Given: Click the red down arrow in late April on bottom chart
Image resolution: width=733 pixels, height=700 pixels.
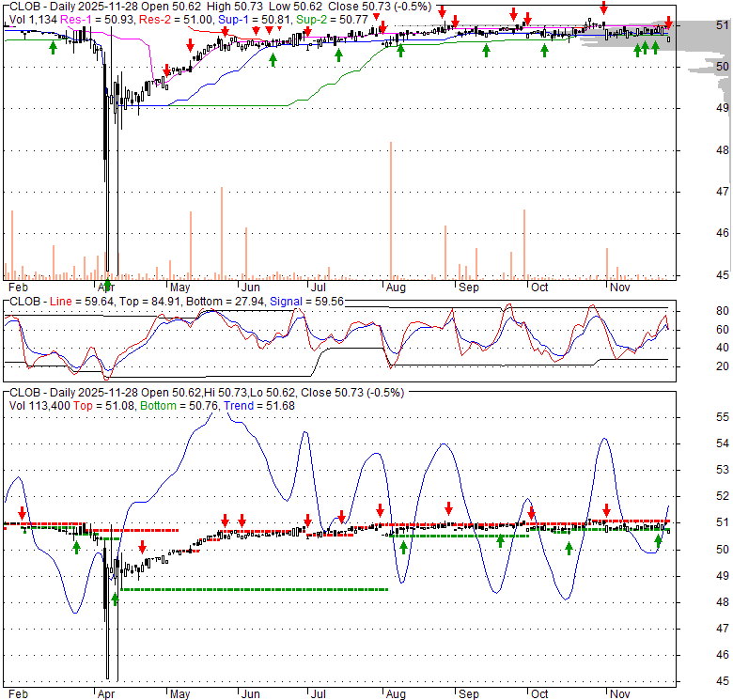Looking at the screenshot, I should [142, 547].
